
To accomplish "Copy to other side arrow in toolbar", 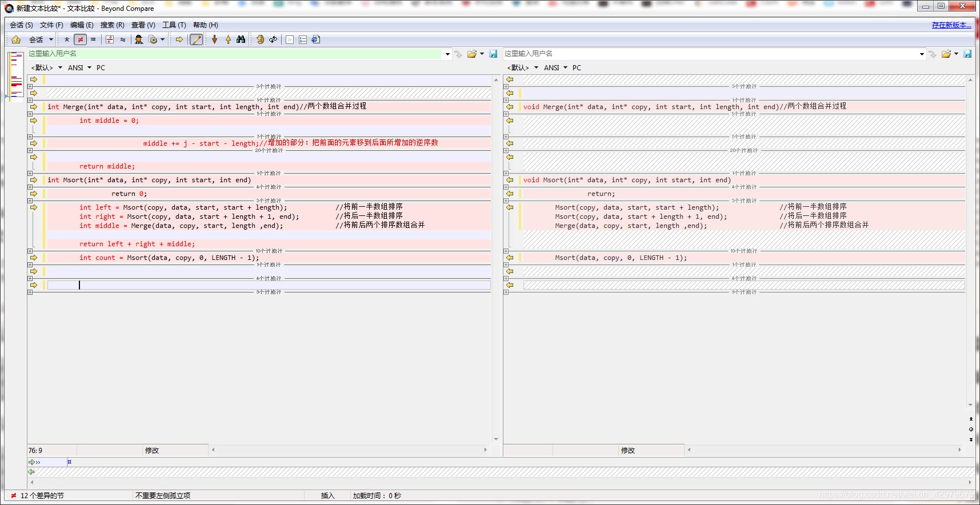I will coord(179,39).
